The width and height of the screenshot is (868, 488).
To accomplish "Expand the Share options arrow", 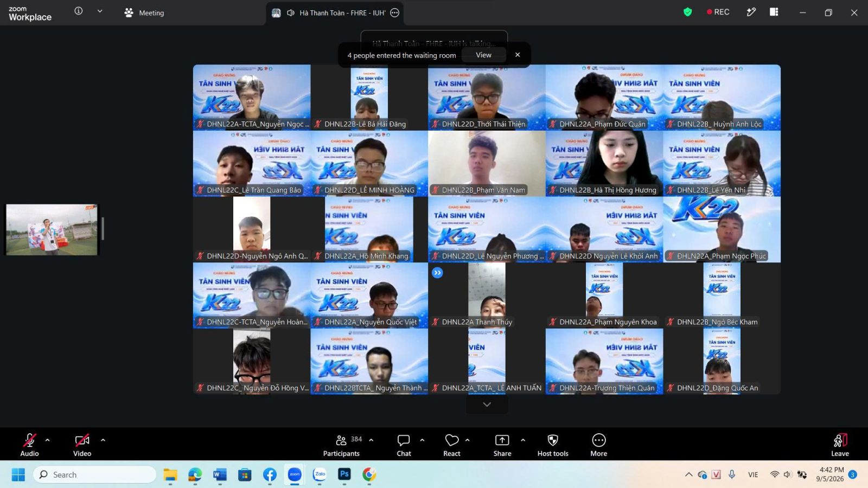I will 523,440.
